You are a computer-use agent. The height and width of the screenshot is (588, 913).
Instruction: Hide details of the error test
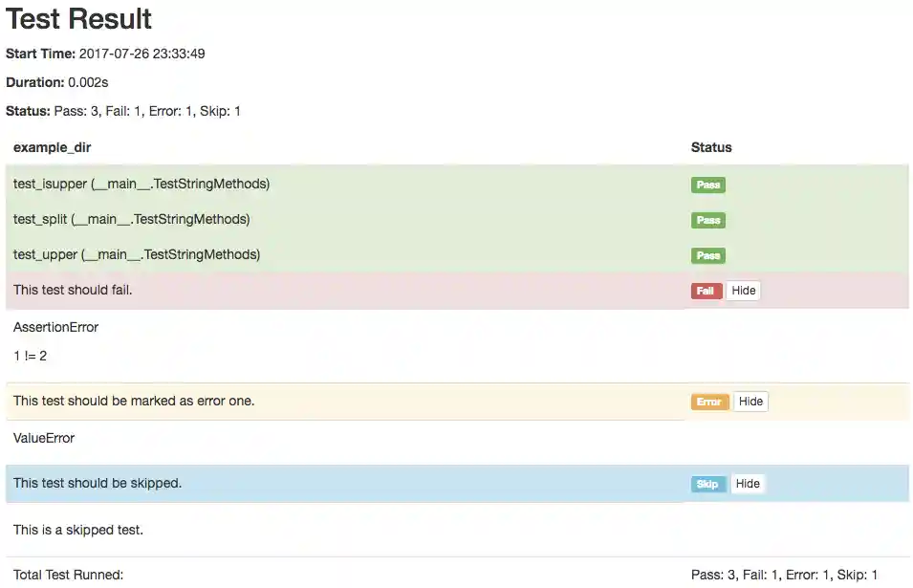(750, 402)
